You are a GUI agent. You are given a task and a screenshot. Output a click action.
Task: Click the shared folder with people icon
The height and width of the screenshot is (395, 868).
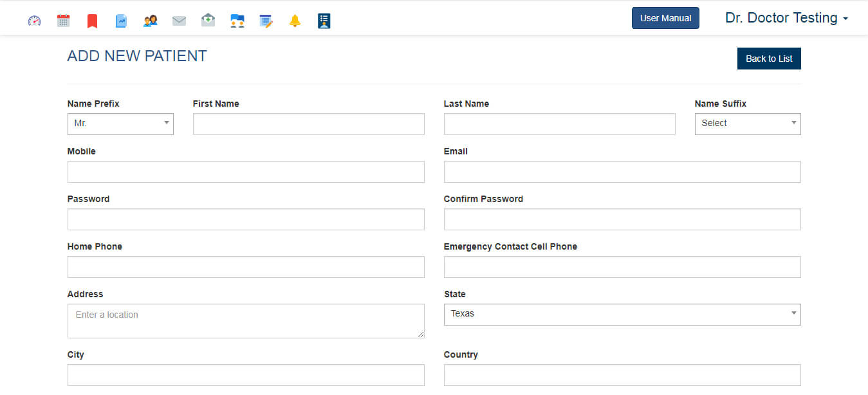click(x=237, y=21)
